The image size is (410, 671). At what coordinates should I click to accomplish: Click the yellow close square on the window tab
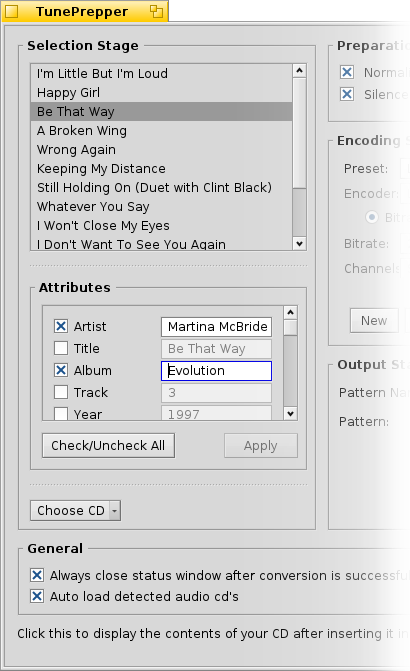[x=12, y=12]
